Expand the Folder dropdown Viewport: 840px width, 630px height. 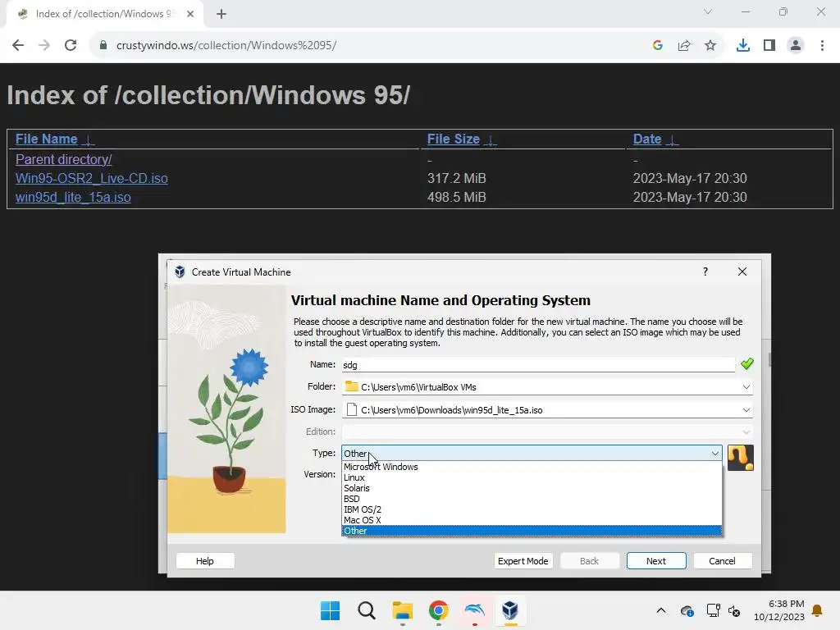point(746,387)
